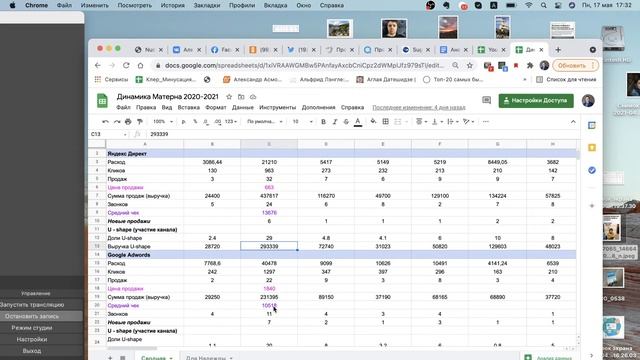The height and width of the screenshot is (360, 640).
Task: Open the Apple menu
Action: coord(12,5)
